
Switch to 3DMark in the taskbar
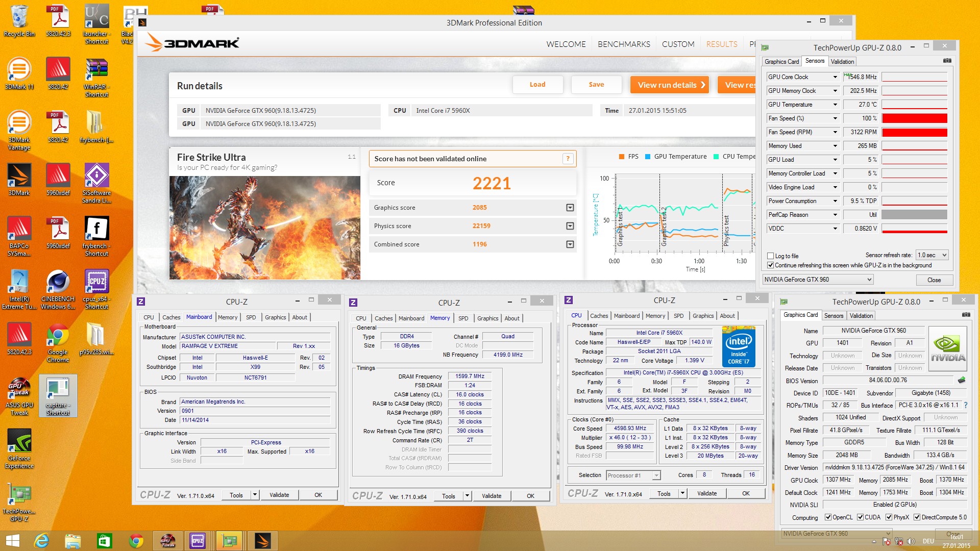[263, 541]
